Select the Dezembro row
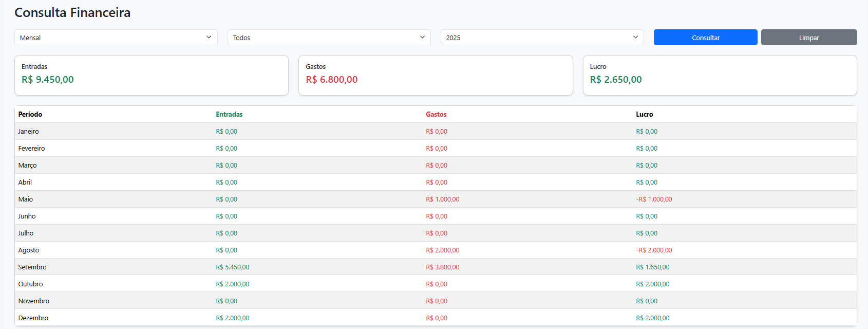Image resolution: width=868 pixels, height=329 pixels. (x=33, y=318)
